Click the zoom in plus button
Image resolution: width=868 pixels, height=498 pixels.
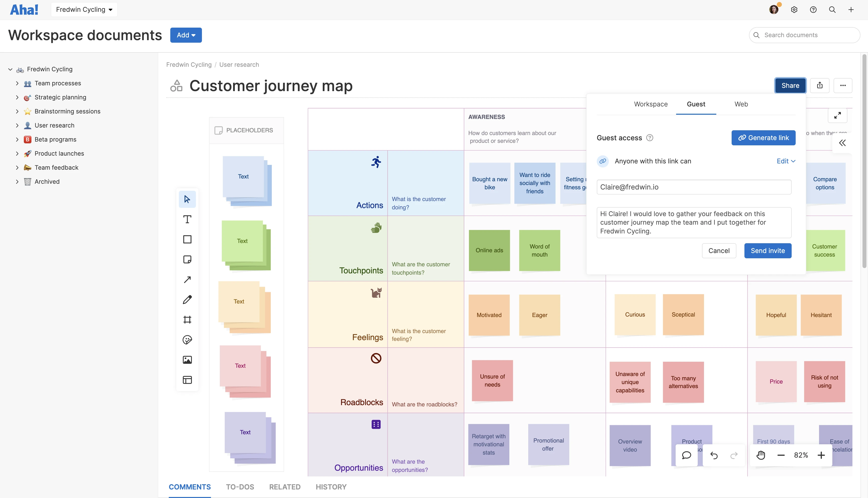coord(821,455)
